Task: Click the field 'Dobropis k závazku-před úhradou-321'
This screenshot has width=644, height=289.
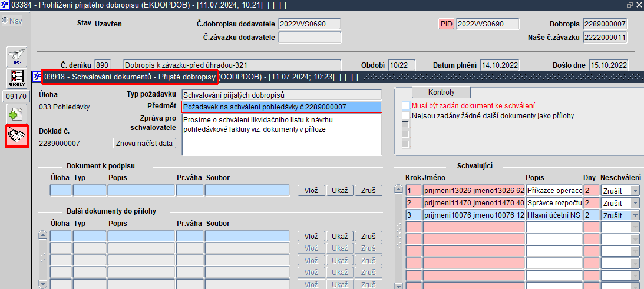Action: tap(232, 65)
